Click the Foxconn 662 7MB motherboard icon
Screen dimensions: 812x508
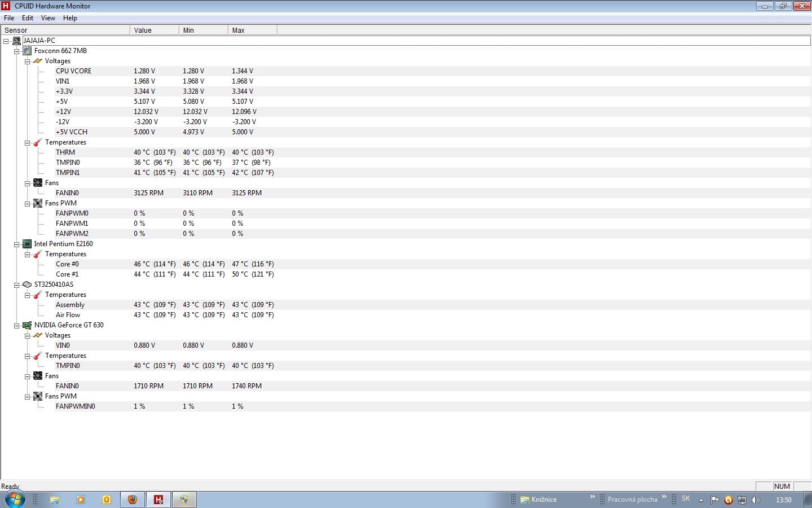pos(27,51)
